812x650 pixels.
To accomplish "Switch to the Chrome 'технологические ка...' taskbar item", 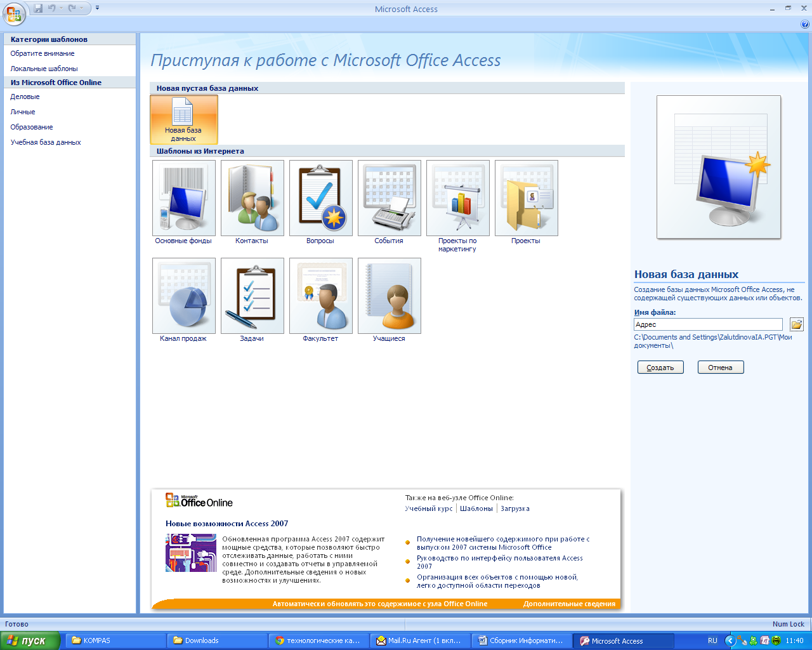I will coord(319,640).
